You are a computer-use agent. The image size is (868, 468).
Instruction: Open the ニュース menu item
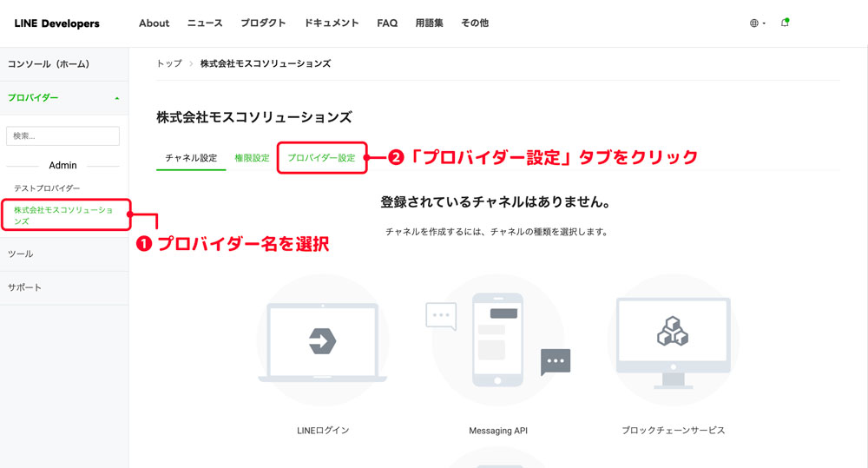pos(205,23)
